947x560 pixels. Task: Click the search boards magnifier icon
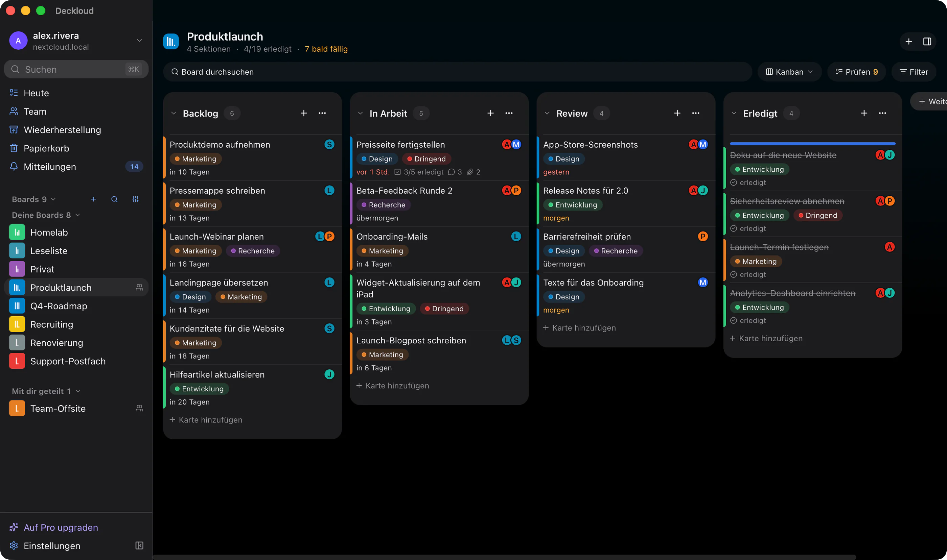coord(114,199)
